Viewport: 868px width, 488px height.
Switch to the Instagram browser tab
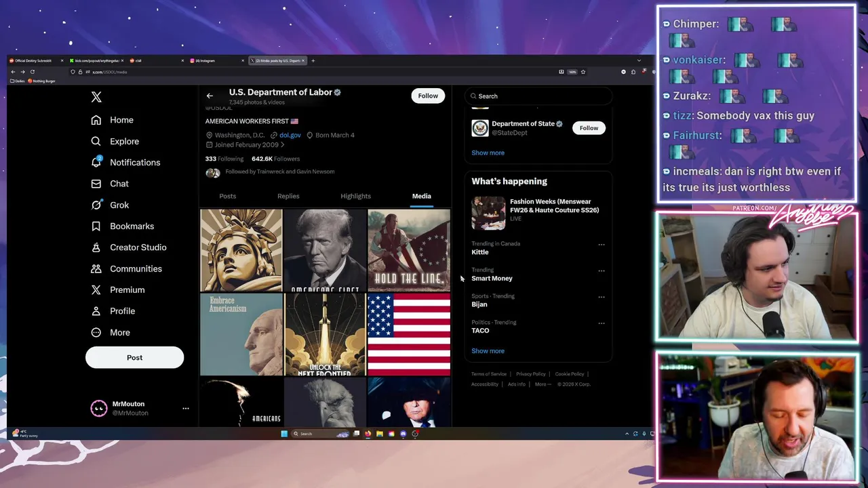pos(216,60)
